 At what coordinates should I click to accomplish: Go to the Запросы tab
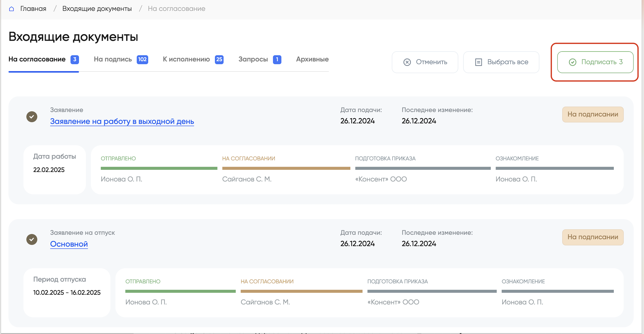click(x=253, y=59)
